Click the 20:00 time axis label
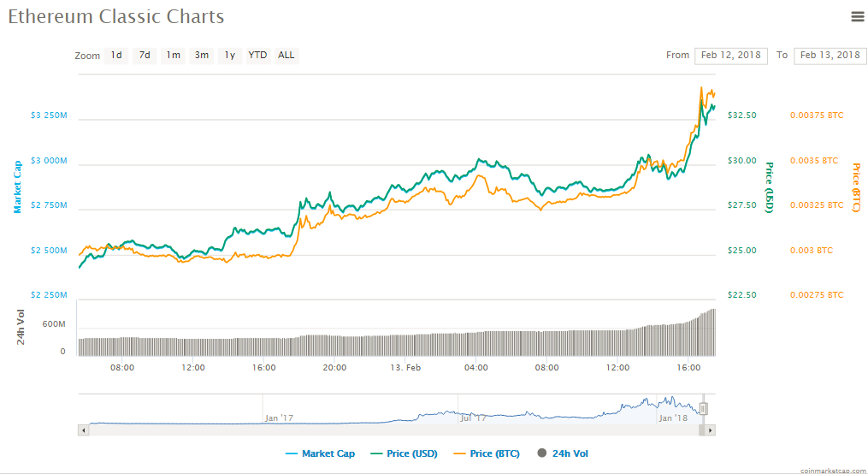868x474 pixels. [334, 368]
